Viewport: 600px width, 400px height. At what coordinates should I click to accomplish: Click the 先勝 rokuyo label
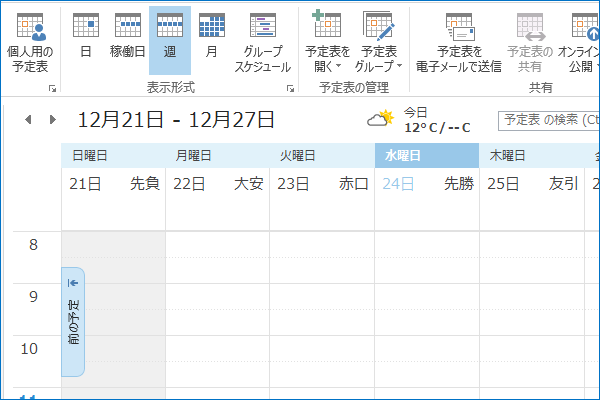pos(459,184)
